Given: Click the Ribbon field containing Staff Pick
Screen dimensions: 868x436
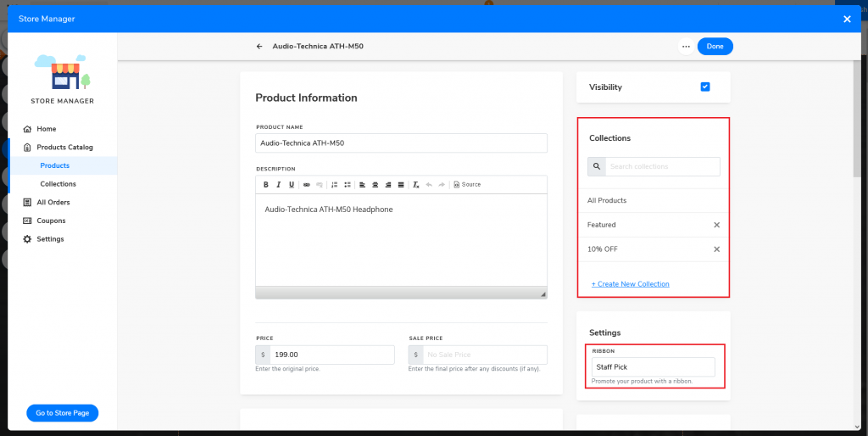Looking at the screenshot, I should 654,366.
